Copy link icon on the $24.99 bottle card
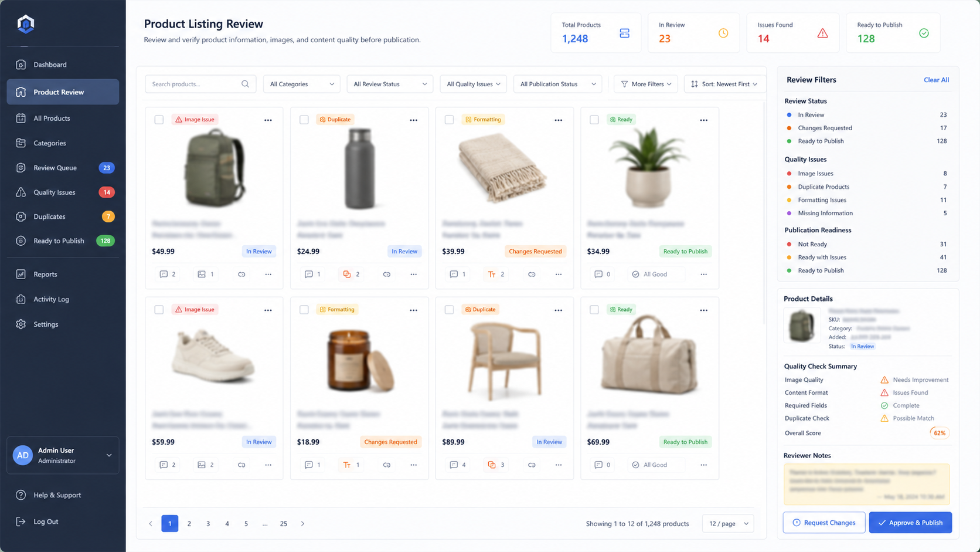The width and height of the screenshot is (980, 552). [387, 274]
